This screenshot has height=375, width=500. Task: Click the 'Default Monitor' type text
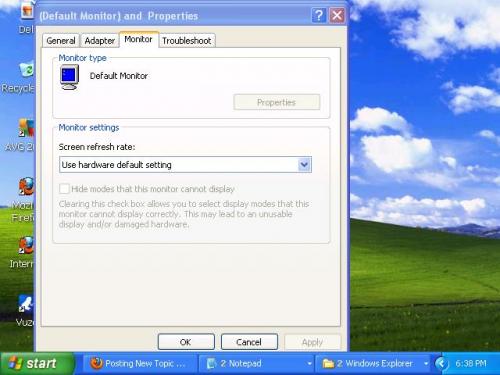point(119,76)
